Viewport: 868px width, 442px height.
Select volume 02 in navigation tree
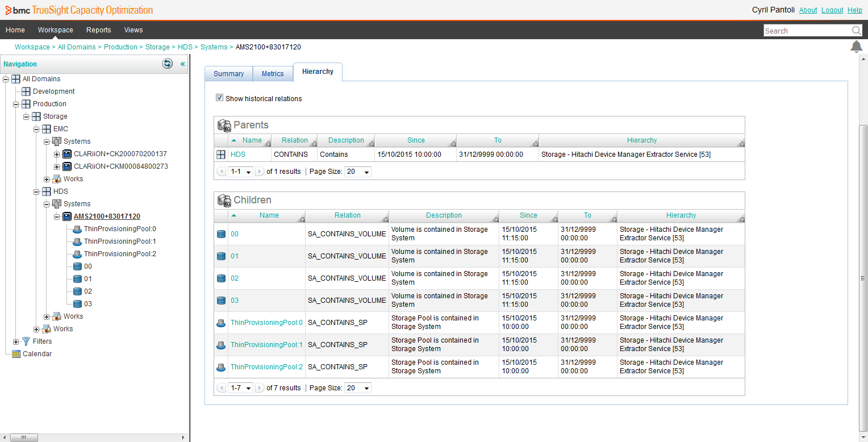pos(88,291)
